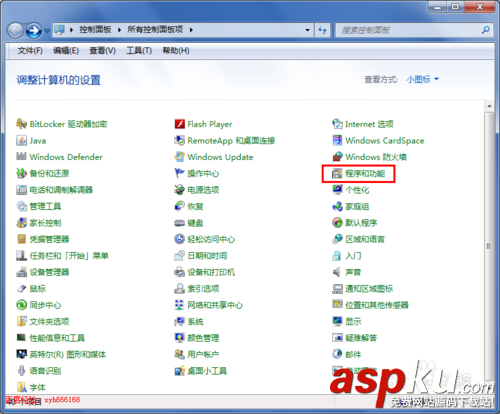The height and width of the screenshot is (414, 500).
Task: Click the 声音 speaker icon
Action: [x=337, y=272]
